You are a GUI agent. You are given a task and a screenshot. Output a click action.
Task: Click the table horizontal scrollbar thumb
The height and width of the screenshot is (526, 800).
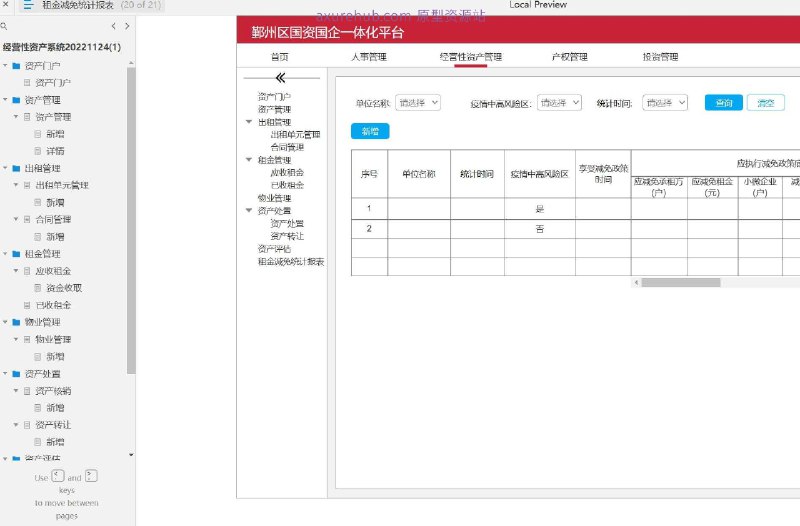(x=681, y=283)
